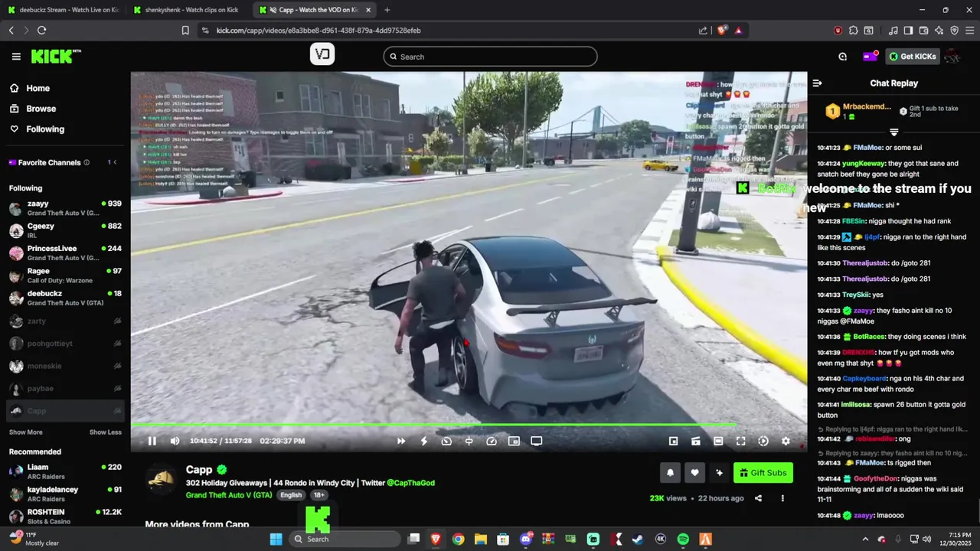Open deebuckz channel in sidebar

click(x=65, y=298)
